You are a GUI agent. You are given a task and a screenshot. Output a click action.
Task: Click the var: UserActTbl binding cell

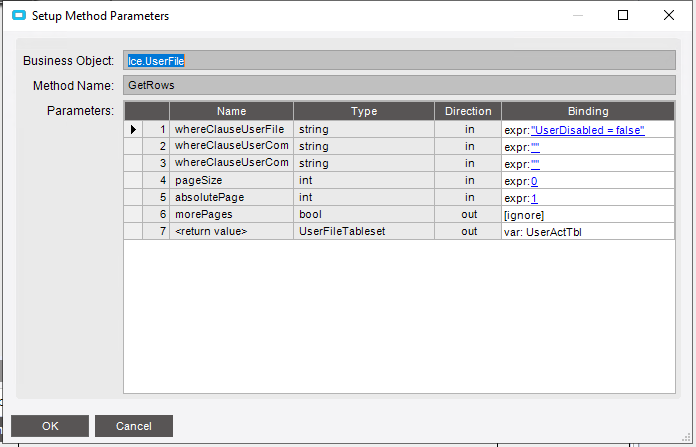(588, 232)
